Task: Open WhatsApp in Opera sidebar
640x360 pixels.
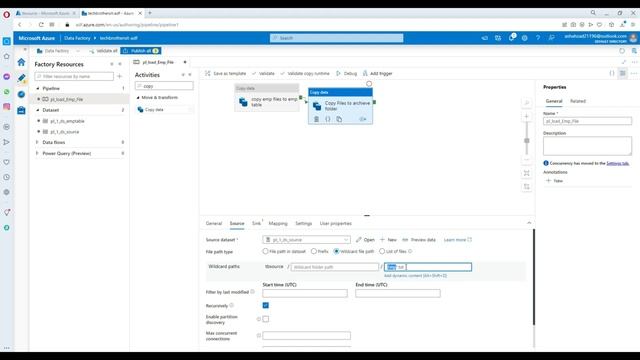Action: pos(7,92)
